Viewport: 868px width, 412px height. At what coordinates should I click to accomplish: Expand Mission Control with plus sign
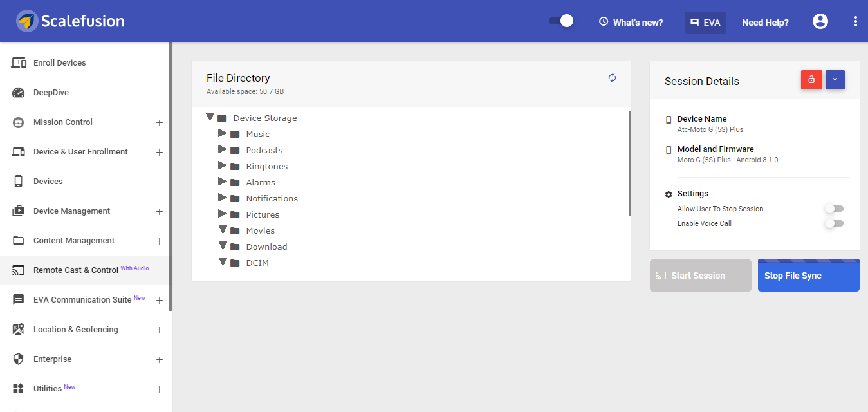(x=160, y=123)
